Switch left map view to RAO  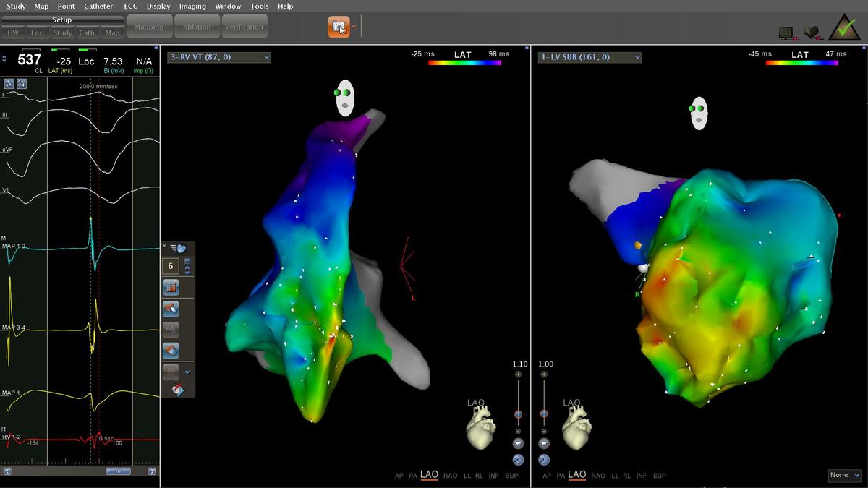click(450, 476)
